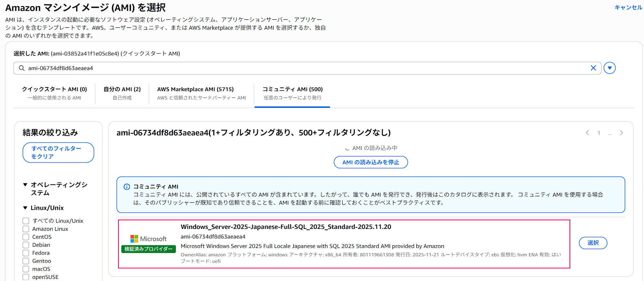Image resolution: width=644 pixels, height=281 pixels.
Task: Check すべての Linux/Unix checkbox
Action: point(26,221)
